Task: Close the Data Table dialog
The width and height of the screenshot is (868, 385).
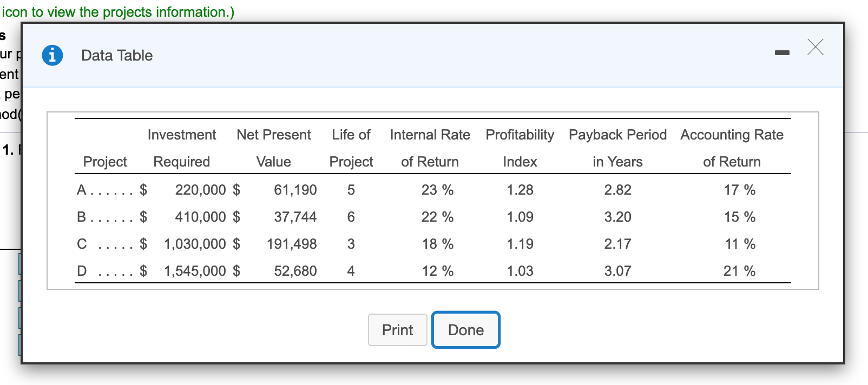Action: click(x=816, y=47)
